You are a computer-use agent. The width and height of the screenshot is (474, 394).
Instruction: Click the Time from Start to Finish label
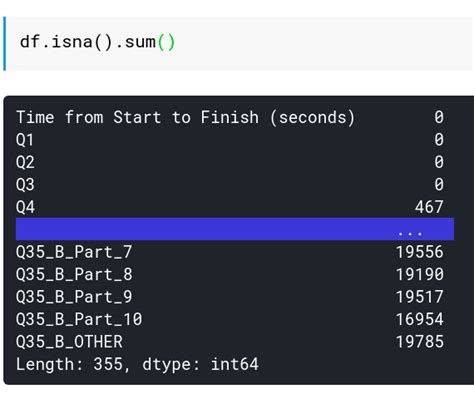pos(185,118)
